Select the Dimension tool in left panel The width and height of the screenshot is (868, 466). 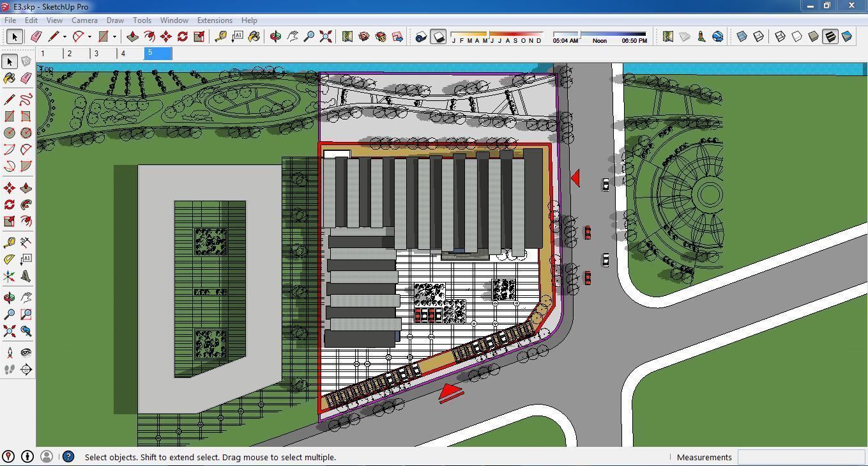(x=26, y=243)
